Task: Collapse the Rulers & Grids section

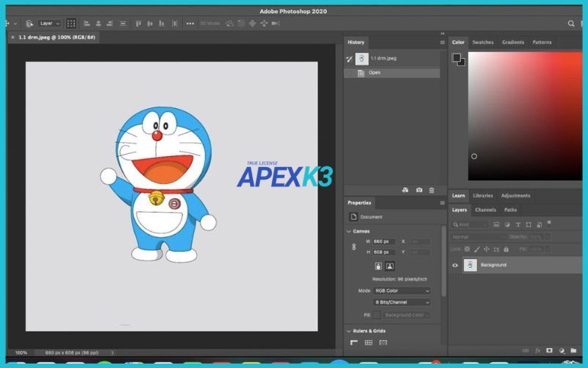Action: 348,330
